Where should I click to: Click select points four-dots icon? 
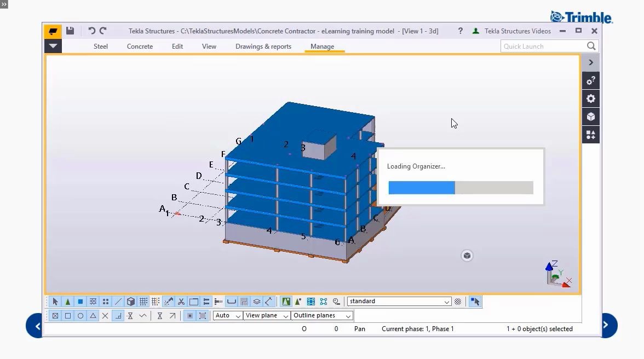[x=106, y=302]
